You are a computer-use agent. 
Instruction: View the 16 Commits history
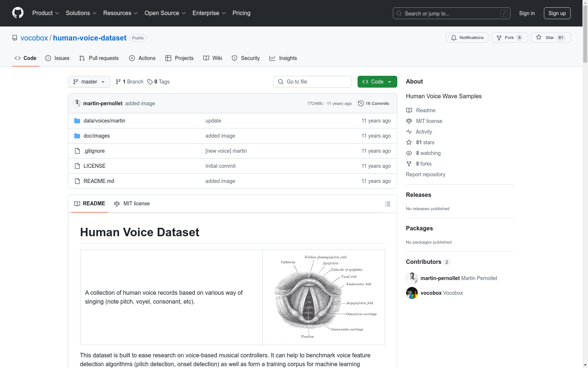tap(373, 103)
